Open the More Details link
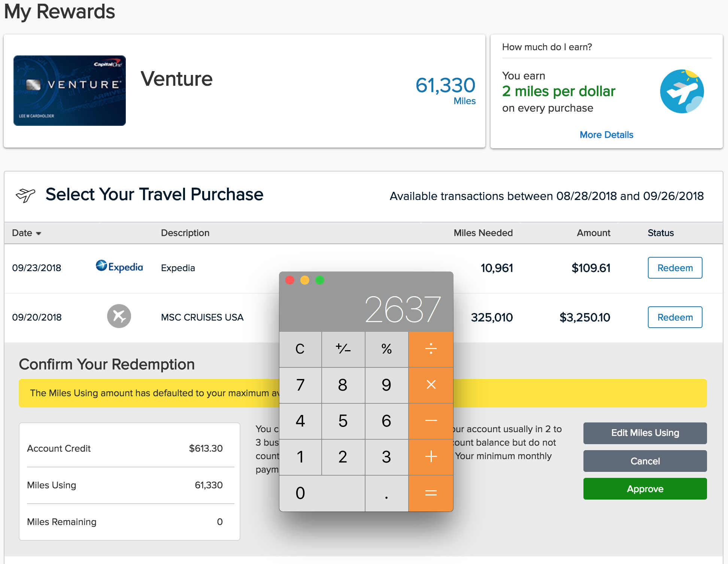 coord(606,134)
